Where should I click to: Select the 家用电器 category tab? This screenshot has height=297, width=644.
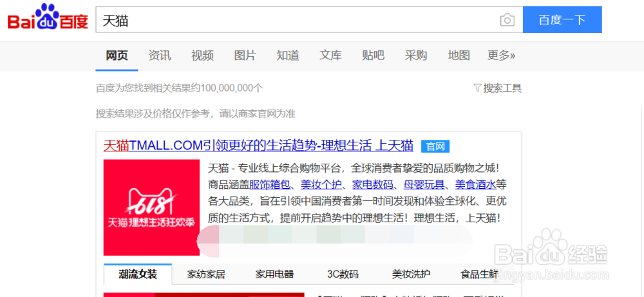point(274,274)
